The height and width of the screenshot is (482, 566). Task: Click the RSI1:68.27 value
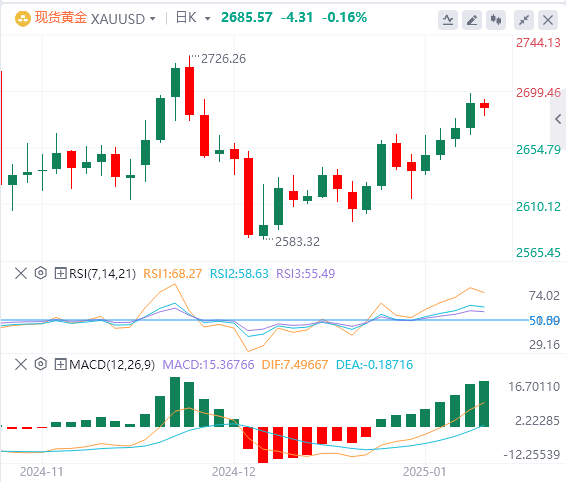click(173, 274)
